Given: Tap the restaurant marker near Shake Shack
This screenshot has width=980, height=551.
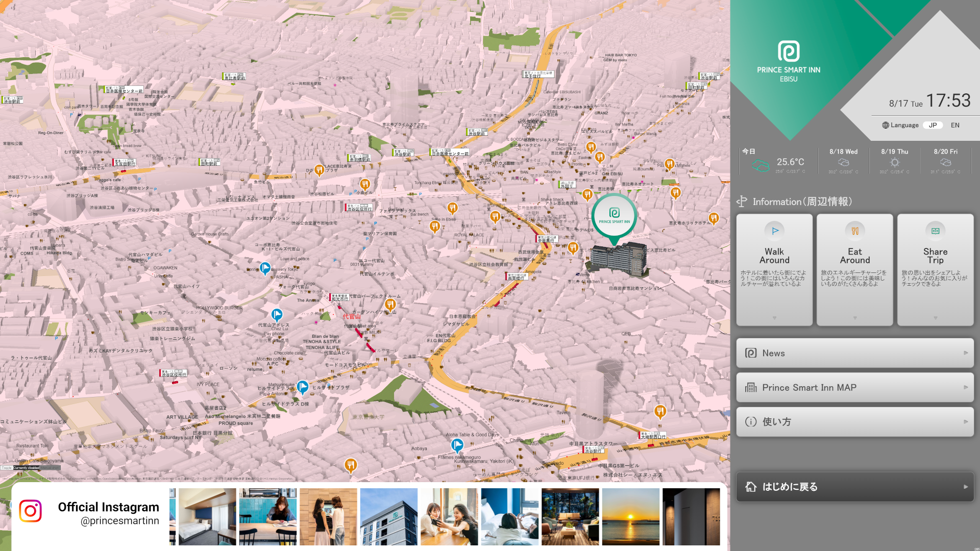Looking at the screenshot, I should (x=587, y=194).
